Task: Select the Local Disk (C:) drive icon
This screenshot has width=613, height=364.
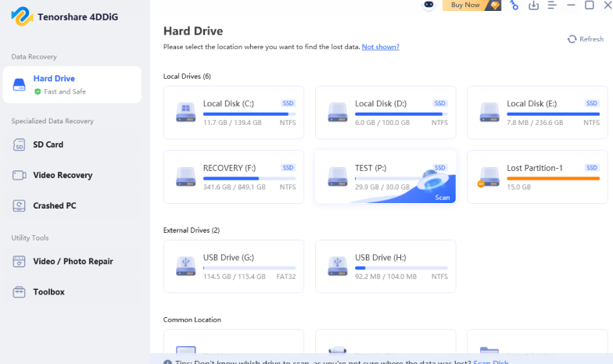Action: pyautogui.click(x=186, y=112)
